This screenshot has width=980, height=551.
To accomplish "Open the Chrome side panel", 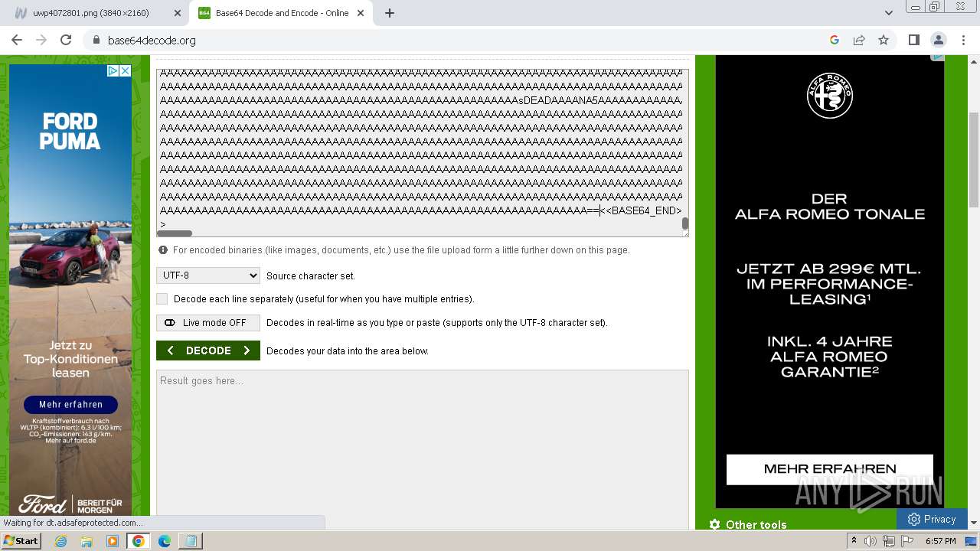I will 913,40.
